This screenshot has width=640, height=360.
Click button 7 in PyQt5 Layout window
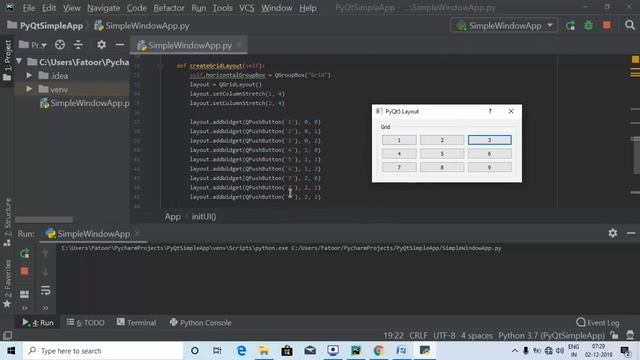click(x=399, y=167)
